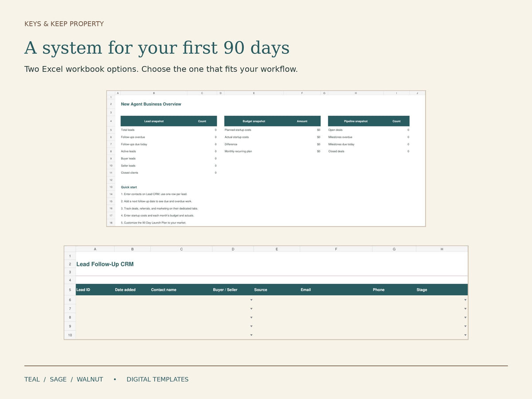
Task: Click the Budget snapshot header cell
Action: pos(254,121)
